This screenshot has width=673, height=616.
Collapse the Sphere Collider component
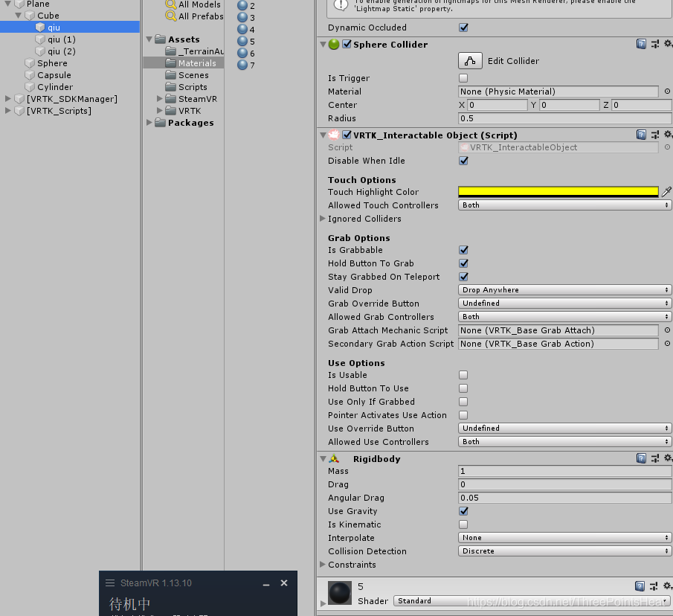click(x=323, y=44)
